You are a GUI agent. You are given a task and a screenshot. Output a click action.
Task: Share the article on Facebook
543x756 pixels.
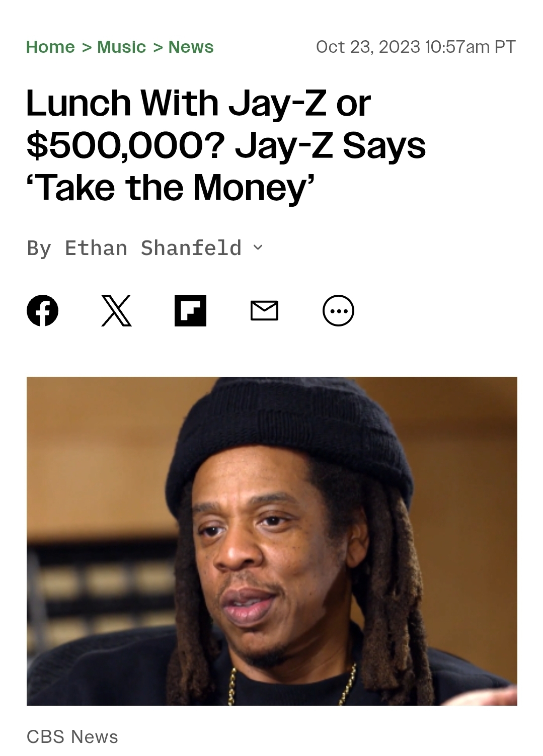(42, 310)
